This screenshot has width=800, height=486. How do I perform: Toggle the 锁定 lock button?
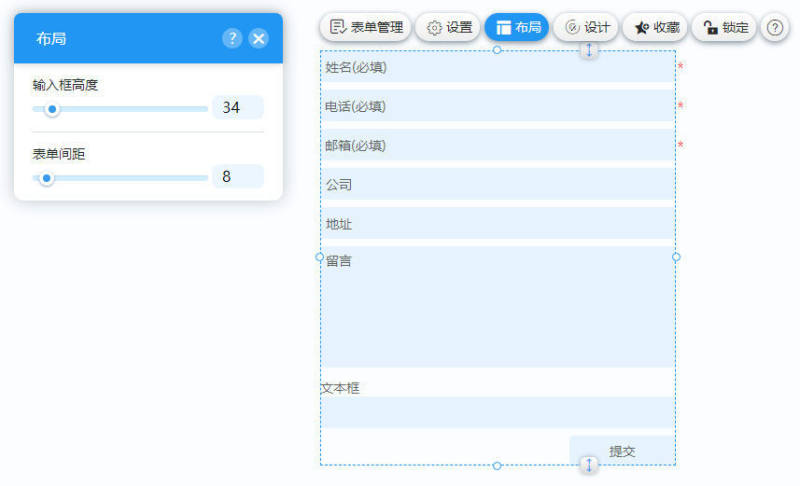point(725,28)
